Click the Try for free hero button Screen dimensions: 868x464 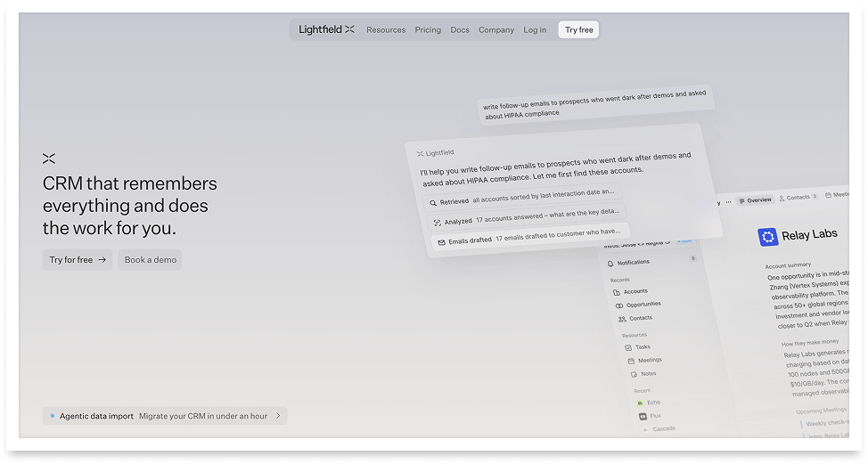tap(78, 259)
